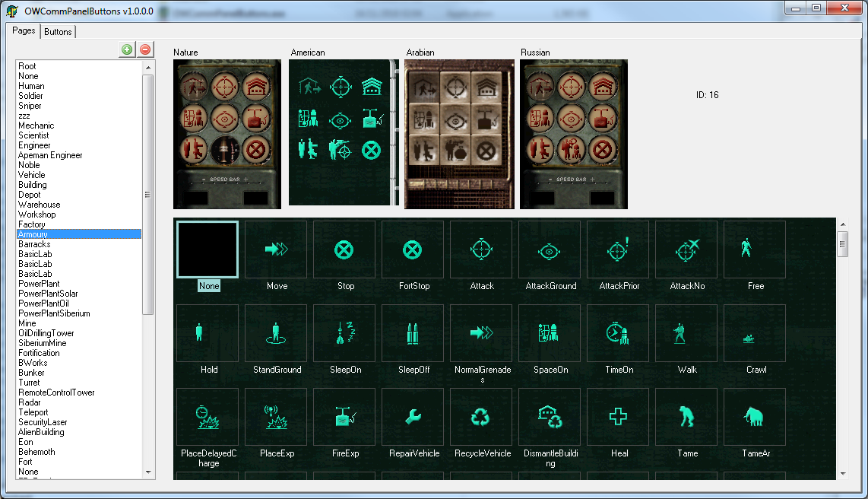Select Scientist in the pages list
The height and width of the screenshot is (499, 868).
pos(79,135)
